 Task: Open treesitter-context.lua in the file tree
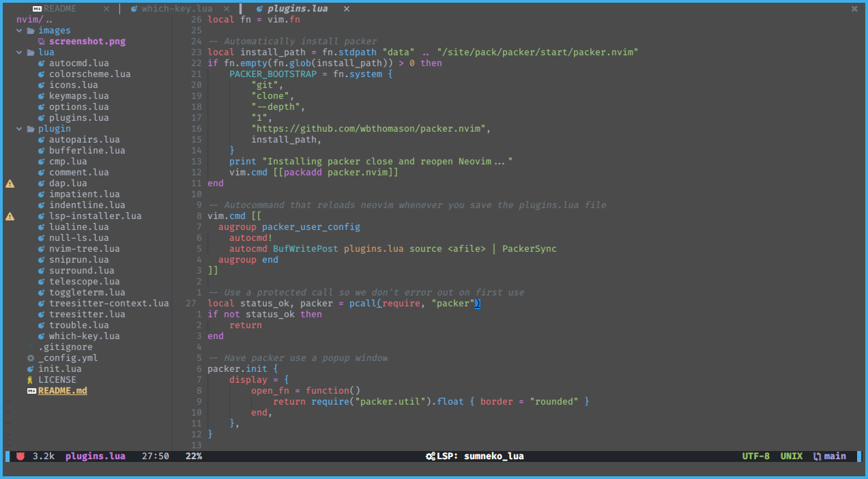pyautogui.click(x=108, y=304)
